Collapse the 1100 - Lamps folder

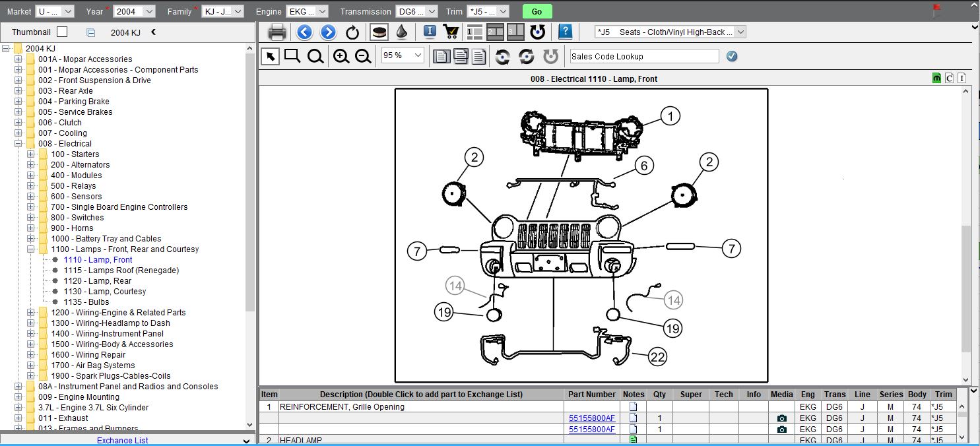click(31, 249)
